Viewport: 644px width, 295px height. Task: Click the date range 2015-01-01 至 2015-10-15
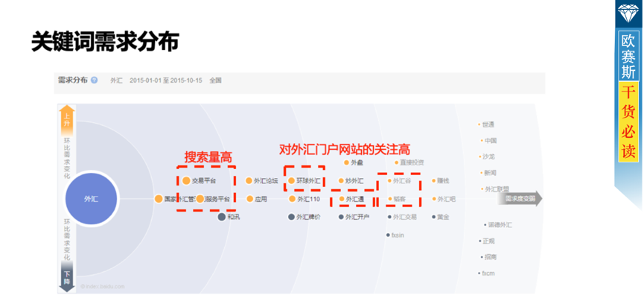tap(166, 80)
